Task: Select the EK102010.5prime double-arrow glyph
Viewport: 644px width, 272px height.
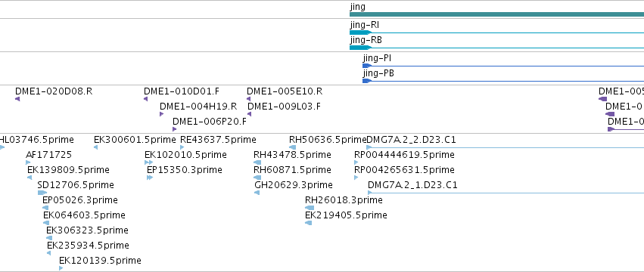Action: coord(148,162)
